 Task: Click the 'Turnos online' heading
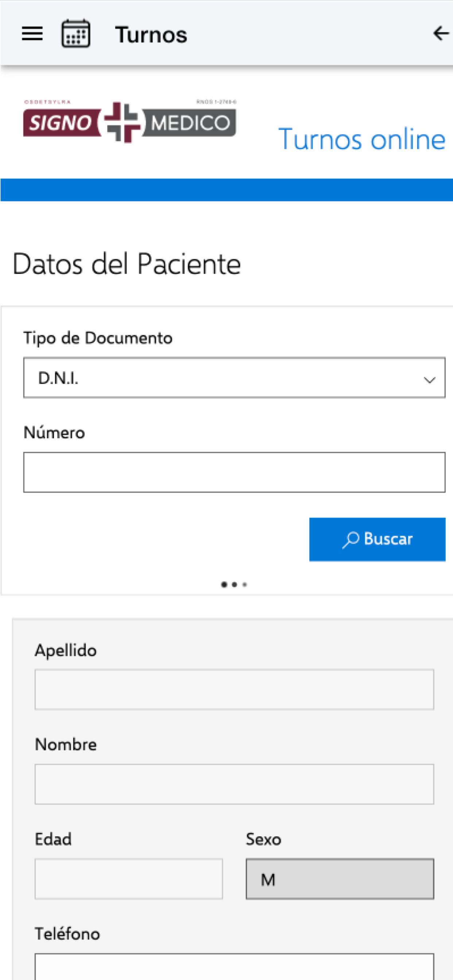point(362,139)
